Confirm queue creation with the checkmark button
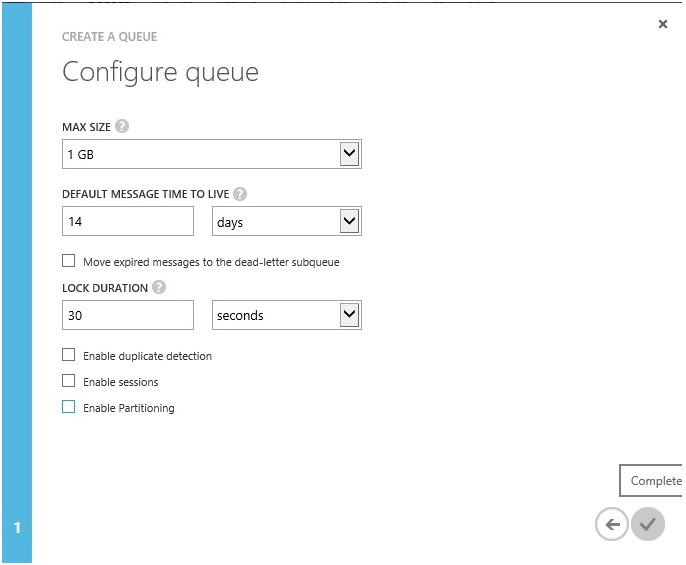The image size is (686, 565). (648, 523)
